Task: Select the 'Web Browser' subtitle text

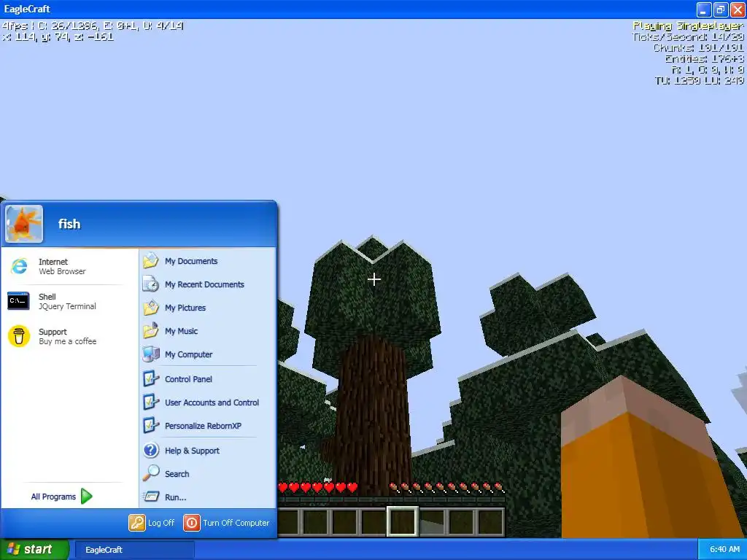Action: point(63,271)
